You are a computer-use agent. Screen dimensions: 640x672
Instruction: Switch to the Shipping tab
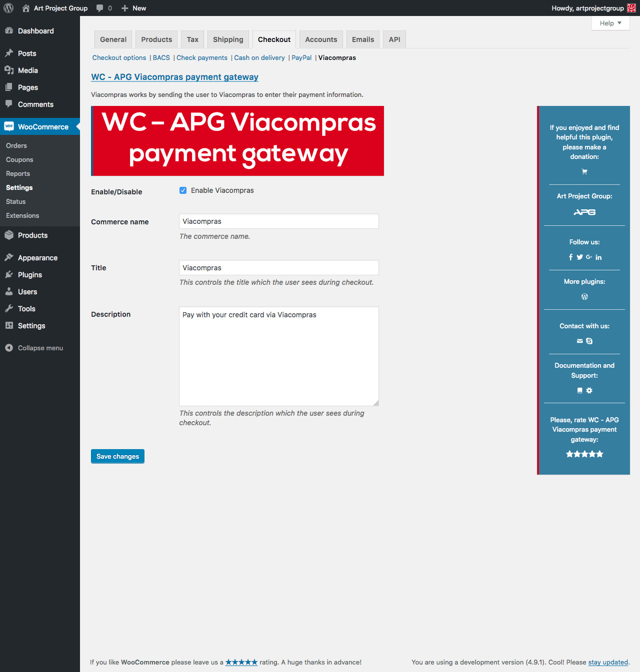point(228,39)
